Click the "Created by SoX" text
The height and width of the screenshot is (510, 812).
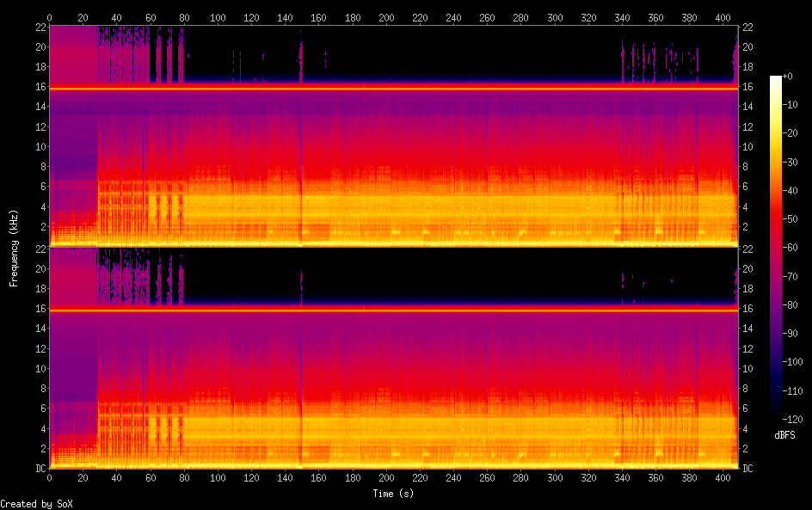pos(36,504)
